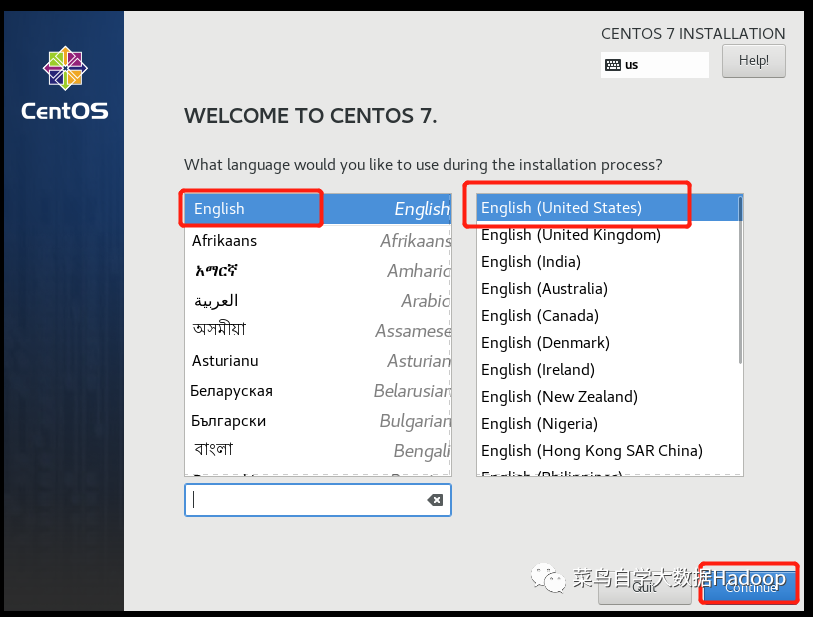The image size is (813, 617).
Task: Click the Quit button
Action: (x=644, y=590)
